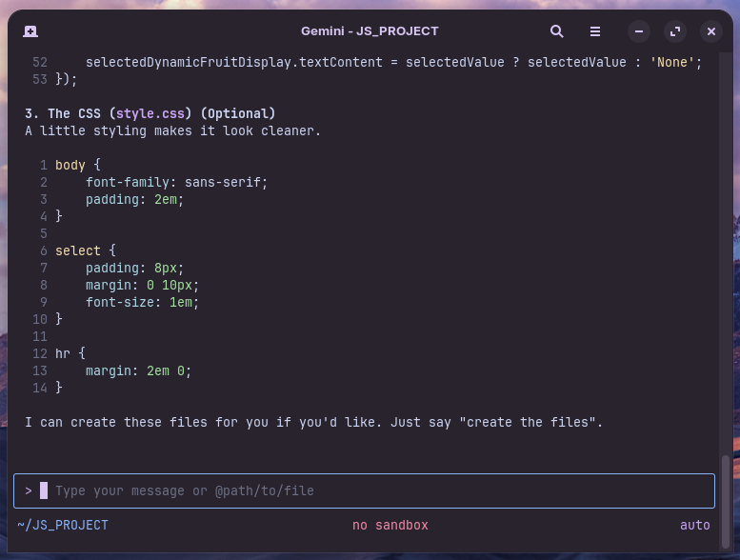Click the 'no sandbox' status indicator
This screenshot has width=740, height=560.
pos(390,526)
